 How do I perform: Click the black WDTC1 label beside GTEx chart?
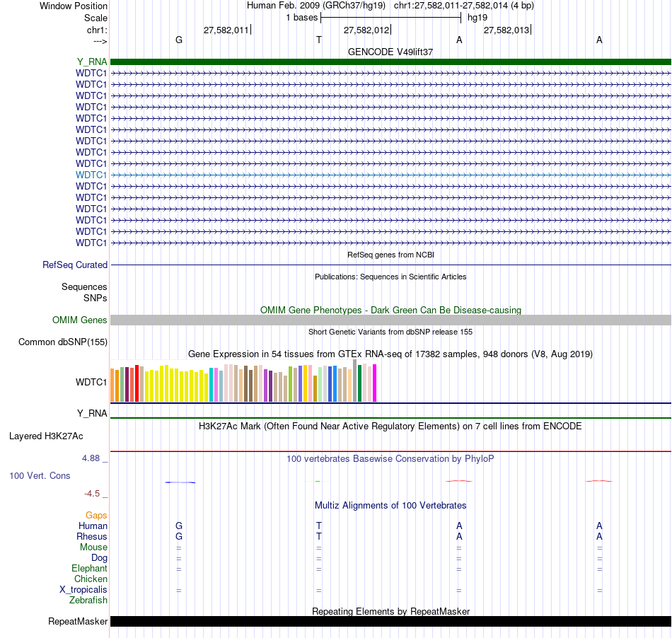click(x=91, y=382)
